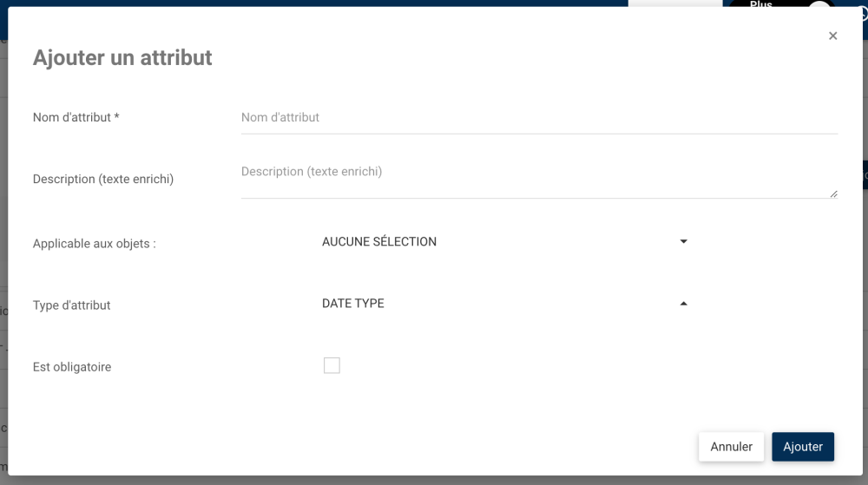Click the white button above the dialog
The width and height of the screenshot is (868, 485).
(x=674, y=3)
